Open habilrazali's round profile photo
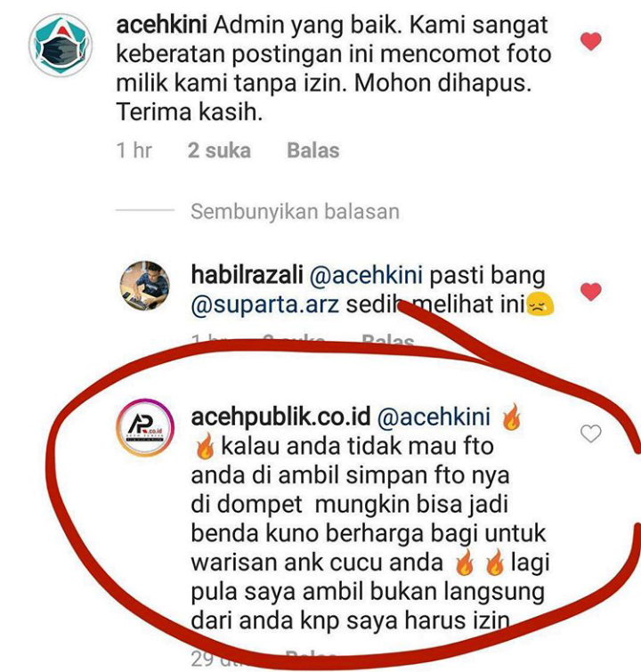Viewport: 641px width, 672px height. (x=144, y=285)
